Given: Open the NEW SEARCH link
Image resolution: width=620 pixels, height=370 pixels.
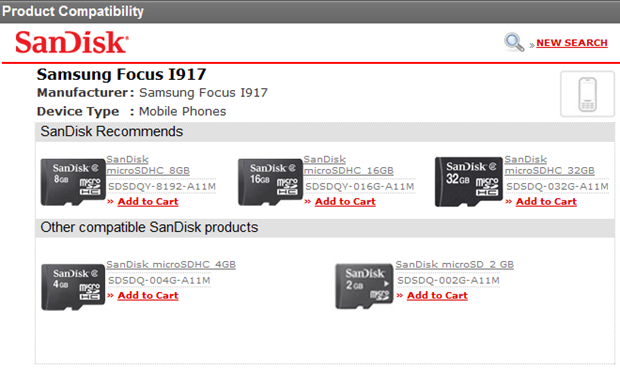Looking at the screenshot, I should pyautogui.click(x=572, y=43).
